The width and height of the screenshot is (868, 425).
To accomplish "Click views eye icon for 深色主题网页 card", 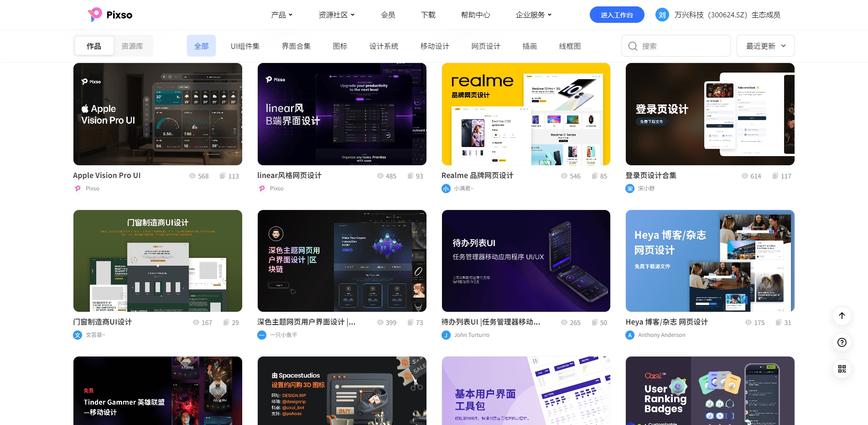I will [380, 322].
